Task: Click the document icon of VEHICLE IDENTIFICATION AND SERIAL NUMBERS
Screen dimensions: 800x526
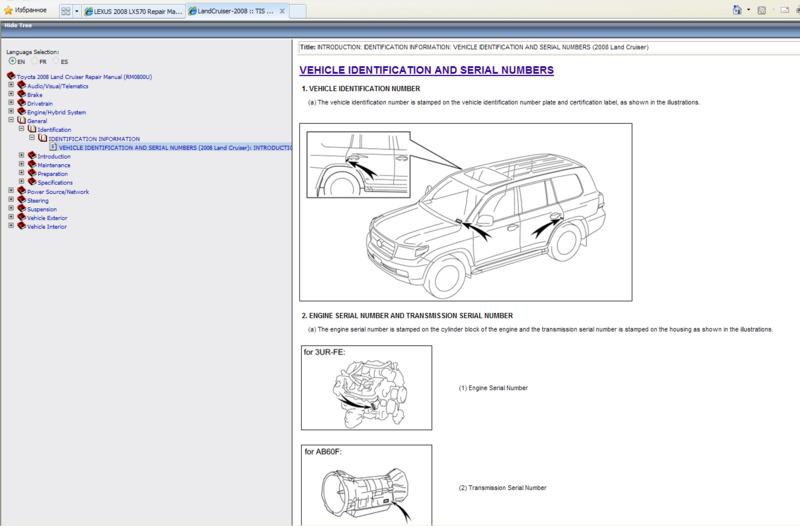Action: tap(53, 147)
